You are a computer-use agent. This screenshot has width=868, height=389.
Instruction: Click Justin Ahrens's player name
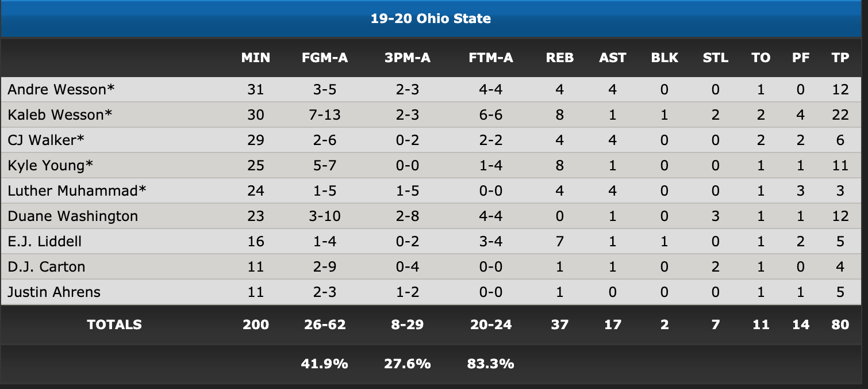click(x=54, y=292)
